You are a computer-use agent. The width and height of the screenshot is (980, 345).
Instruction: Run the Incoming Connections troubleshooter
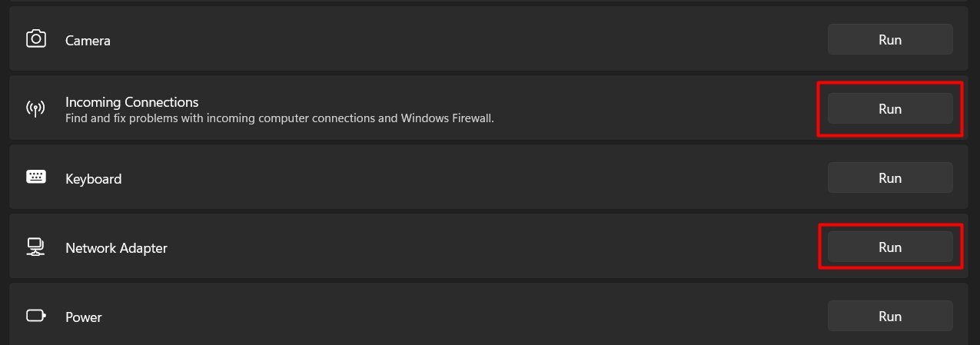point(889,109)
